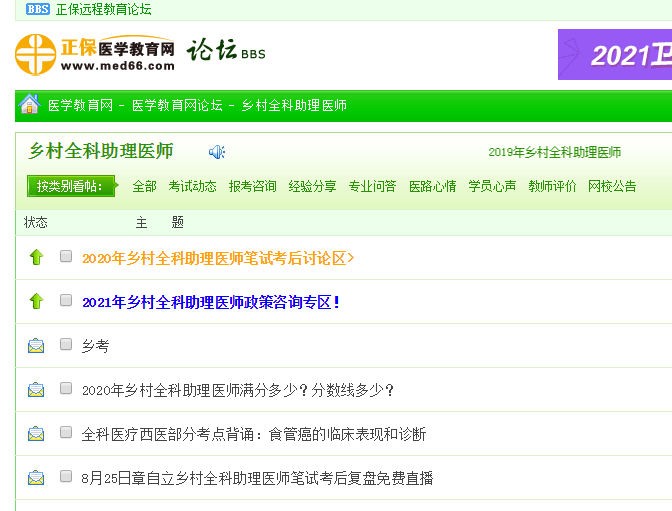672x511 pixels.
Task: Open 2020年乡村全科助理医师笔试考后讨论区 thread
Action: click(x=216, y=258)
